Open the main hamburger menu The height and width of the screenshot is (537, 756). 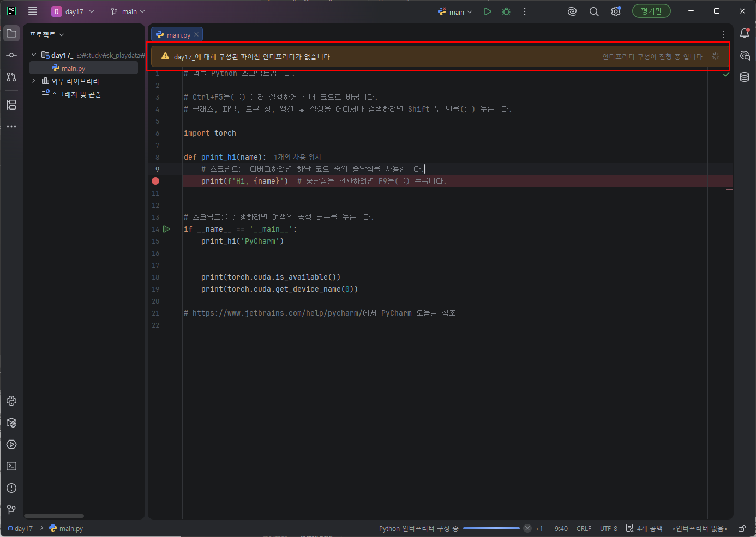[33, 11]
